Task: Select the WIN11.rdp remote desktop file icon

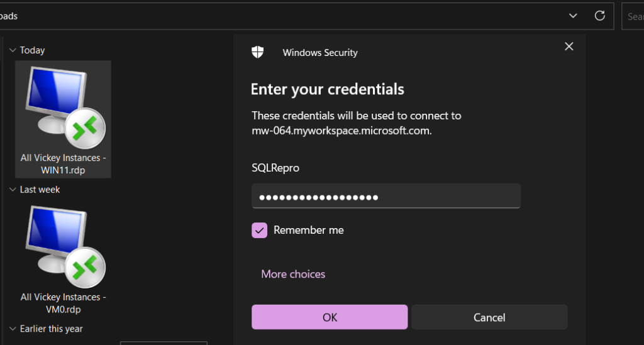Action: pos(65,107)
